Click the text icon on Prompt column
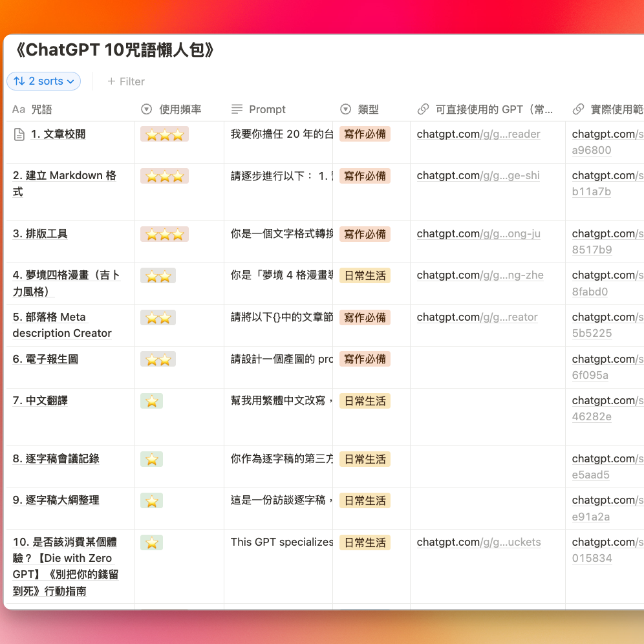This screenshot has height=644, width=644. [237, 109]
